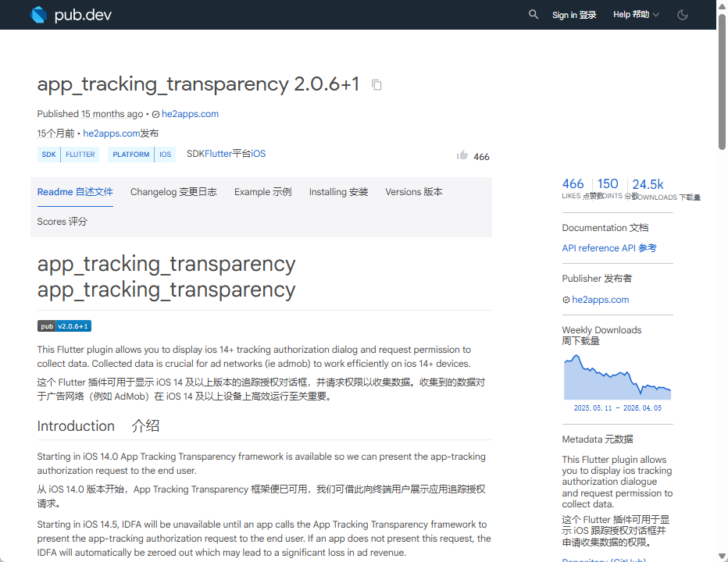Click the vertical page scrollbar thumb
Viewport: 728px width, 562px height.
click(722, 81)
